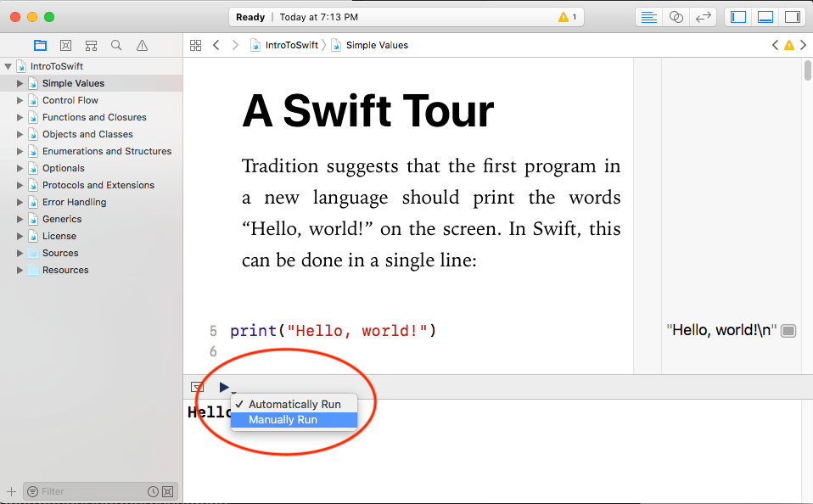Expand Objects and Classes page
This screenshot has width=813, height=504.
(x=20, y=134)
